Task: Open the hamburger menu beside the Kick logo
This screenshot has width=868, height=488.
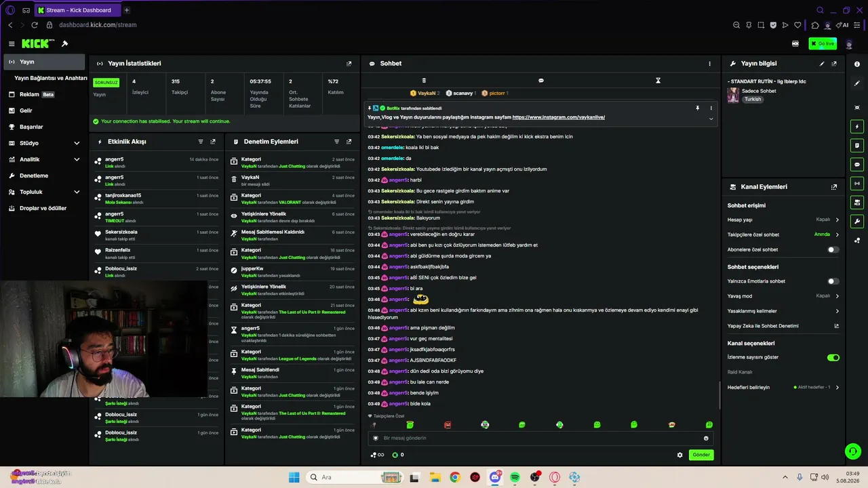Action: pyautogui.click(x=12, y=44)
